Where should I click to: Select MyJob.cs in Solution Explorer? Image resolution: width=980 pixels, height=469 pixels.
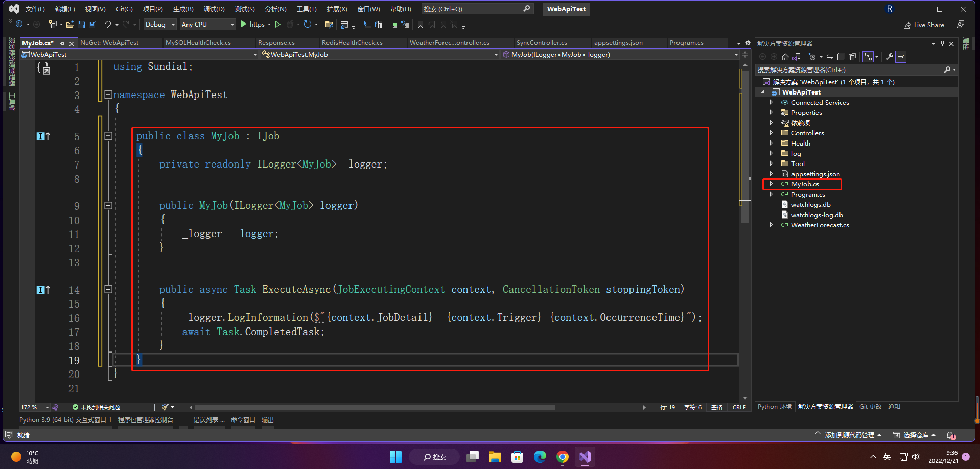[x=805, y=184]
